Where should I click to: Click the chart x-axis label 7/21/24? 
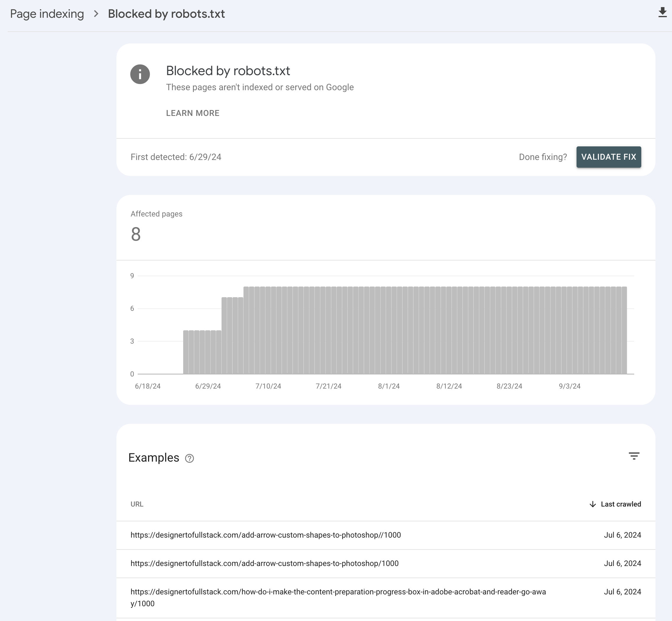point(328,386)
